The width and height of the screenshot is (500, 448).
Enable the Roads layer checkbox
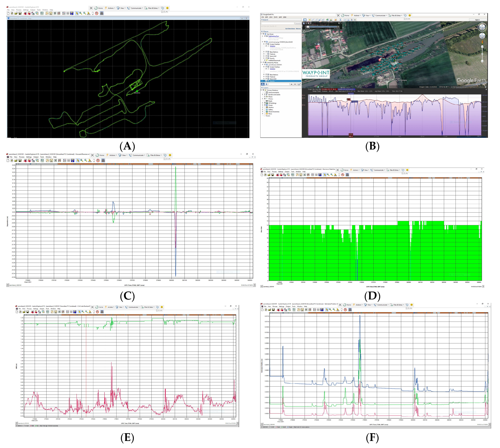pos(265,101)
